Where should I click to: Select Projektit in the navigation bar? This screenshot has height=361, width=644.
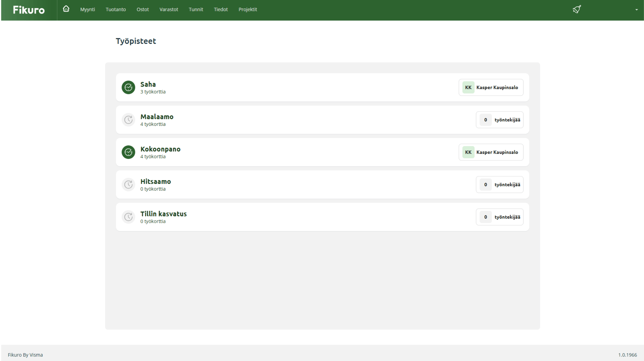pos(248,9)
